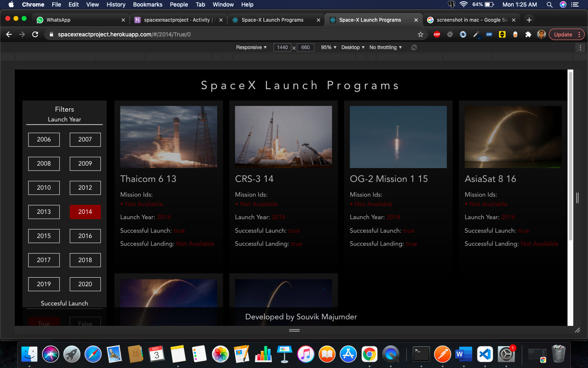Select the 2015 launch year filter
The width and height of the screenshot is (588, 368).
(44, 236)
